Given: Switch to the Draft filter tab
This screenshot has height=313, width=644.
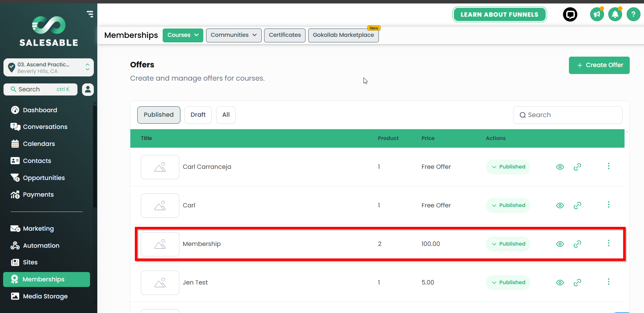Looking at the screenshot, I should tap(198, 115).
